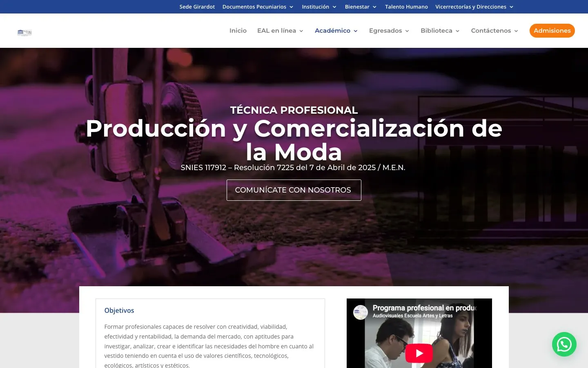Expand Vicerrectorías y Direcciones menu
The width and height of the screenshot is (588, 368).
[474, 7]
